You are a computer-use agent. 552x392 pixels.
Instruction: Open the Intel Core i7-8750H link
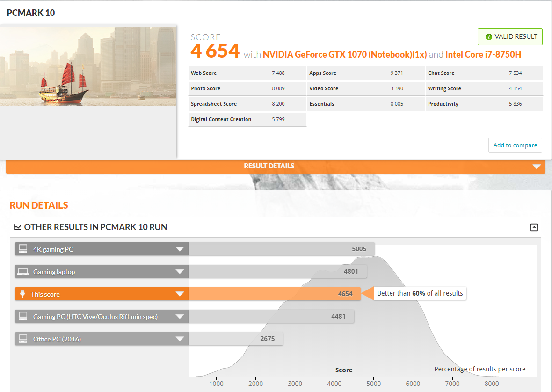coord(483,55)
